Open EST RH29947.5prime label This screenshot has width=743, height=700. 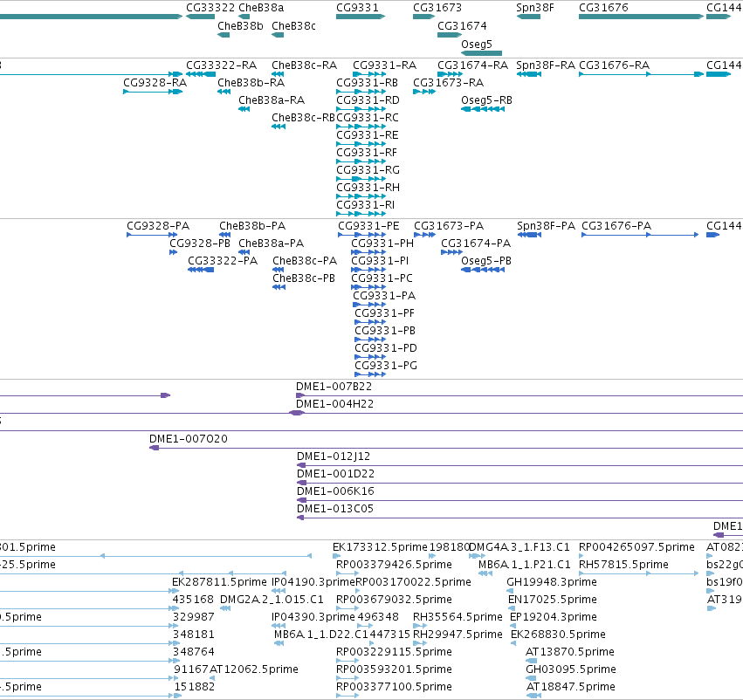[x=457, y=635]
